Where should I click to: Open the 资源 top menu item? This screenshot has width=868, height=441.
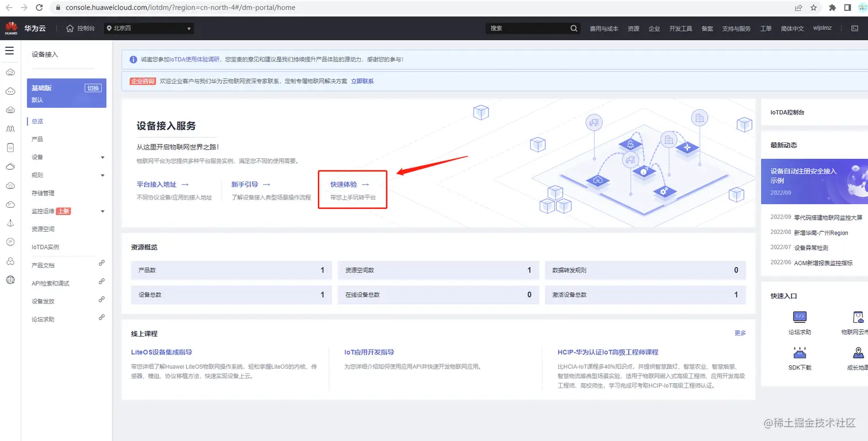(633, 29)
